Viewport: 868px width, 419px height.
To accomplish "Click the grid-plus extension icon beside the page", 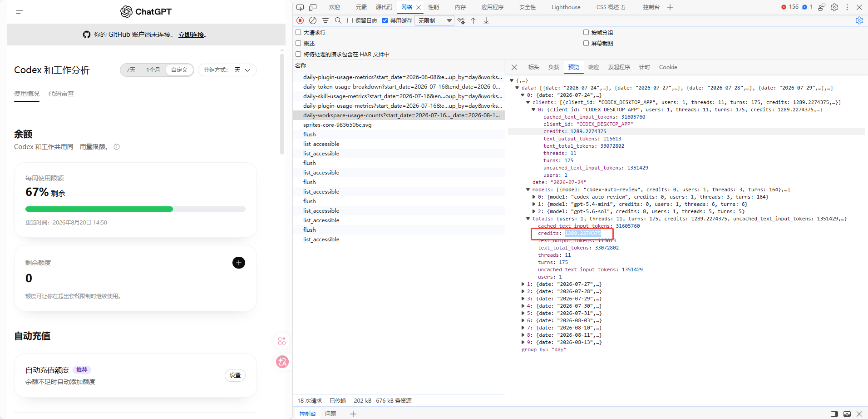I will 282,341.
